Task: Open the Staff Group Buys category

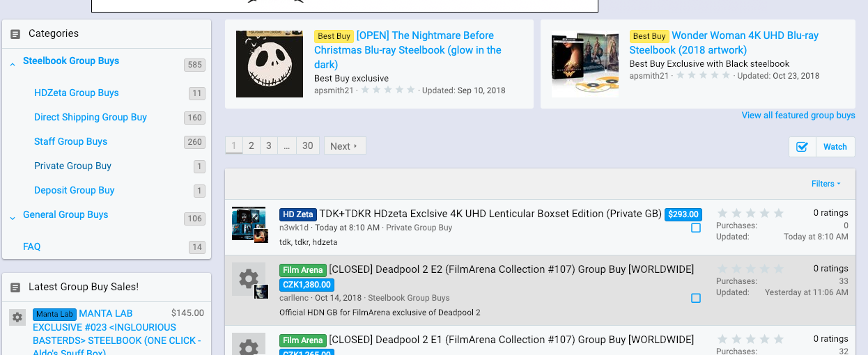Action: pyautogui.click(x=71, y=141)
